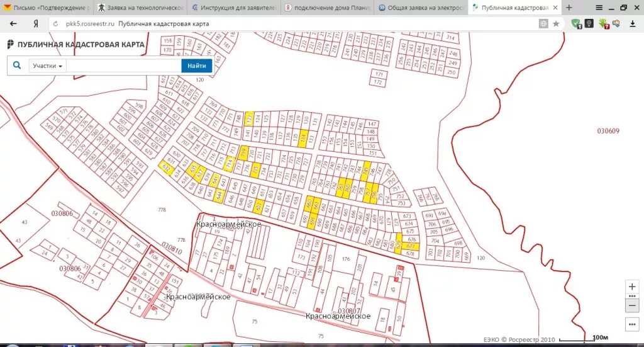
Task: Click parcel 673 on the map
Action: click(x=407, y=216)
